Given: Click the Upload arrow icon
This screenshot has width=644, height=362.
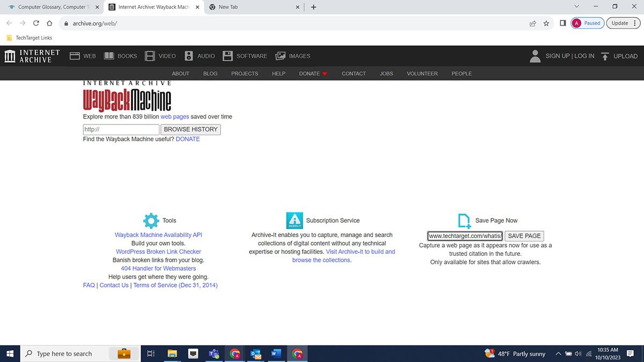Looking at the screenshot, I should coord(605,56).
